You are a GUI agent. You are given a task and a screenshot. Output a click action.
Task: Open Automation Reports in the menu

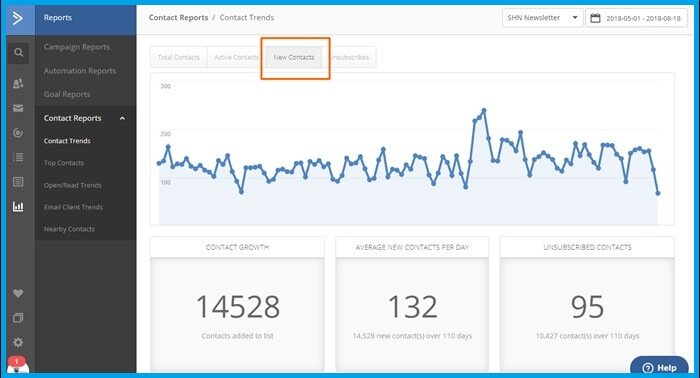pos(80,71)
